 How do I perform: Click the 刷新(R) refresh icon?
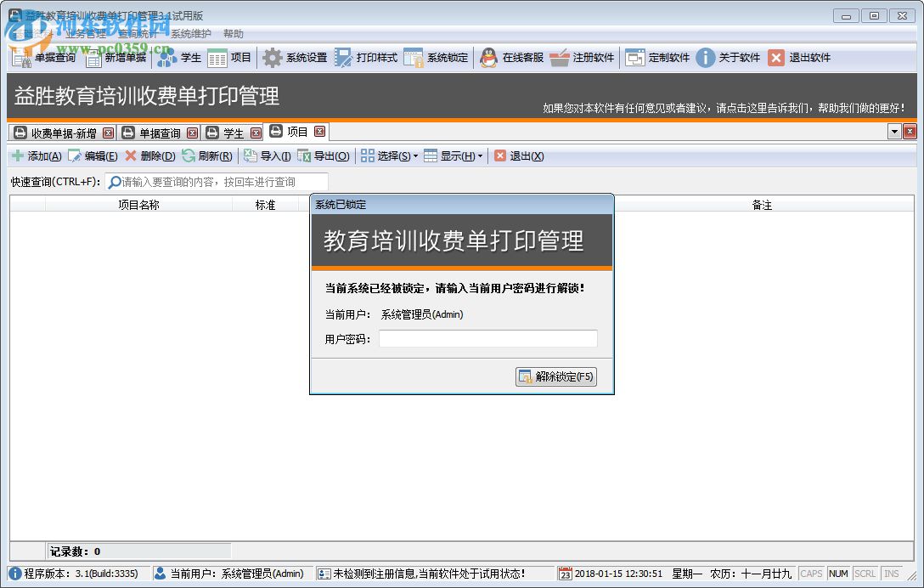click(x=208, y=155)
